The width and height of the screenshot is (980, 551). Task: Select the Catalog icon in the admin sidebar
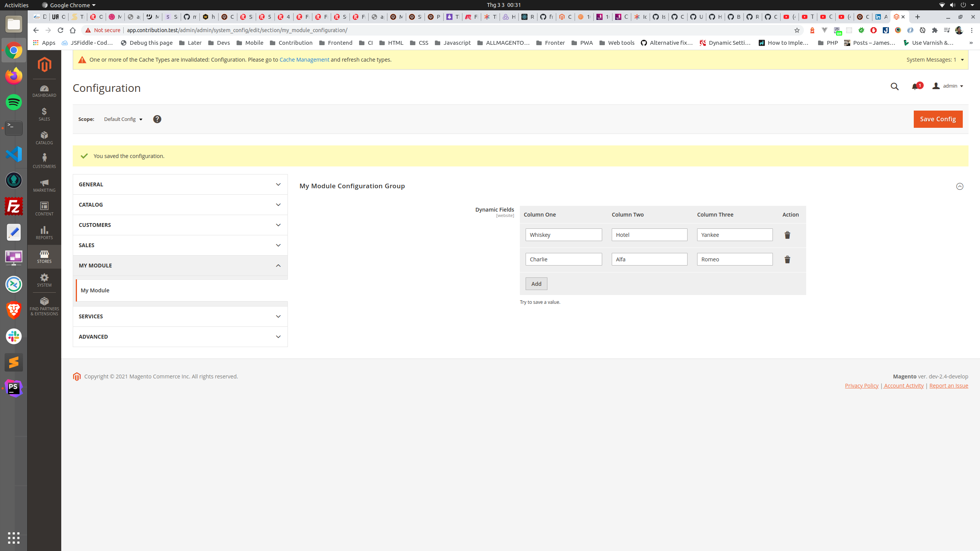44,138
